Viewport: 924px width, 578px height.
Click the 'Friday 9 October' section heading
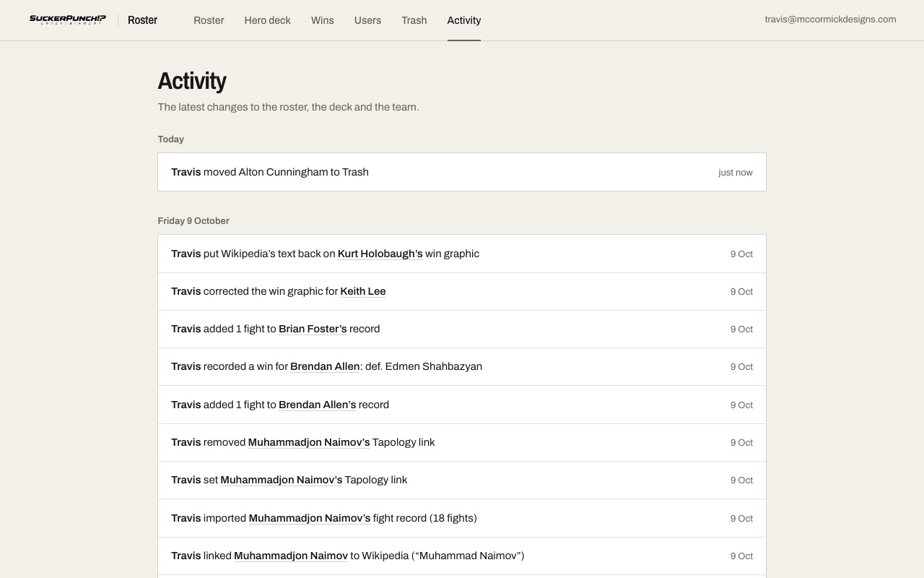[193, 221]
